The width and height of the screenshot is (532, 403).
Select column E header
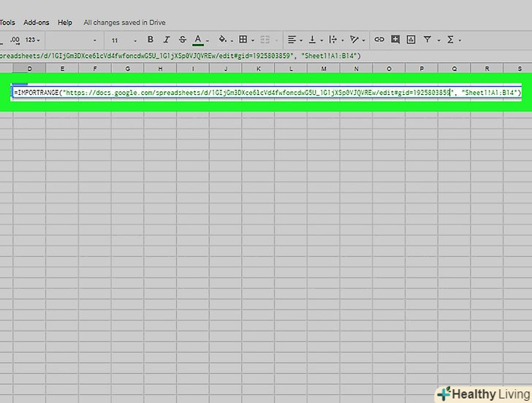62,69
